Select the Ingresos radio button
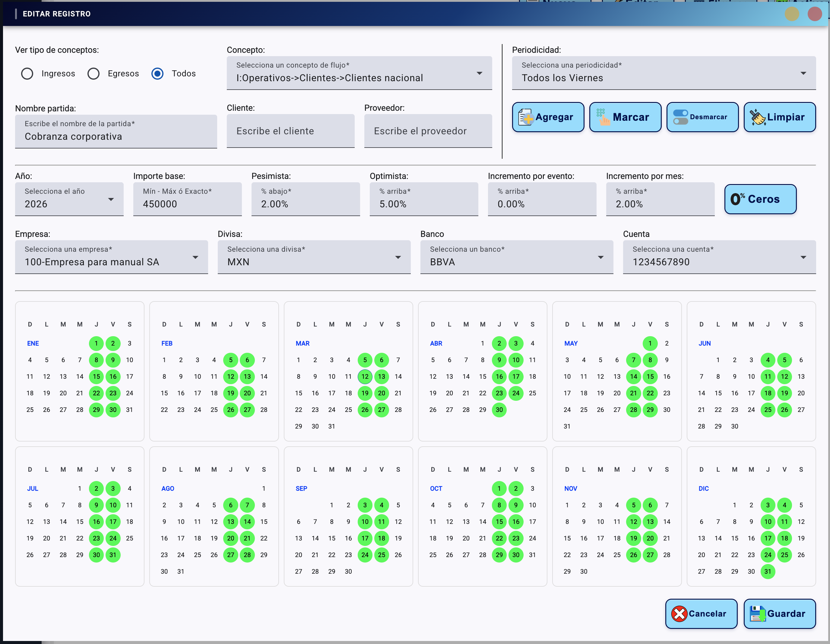 27,73
